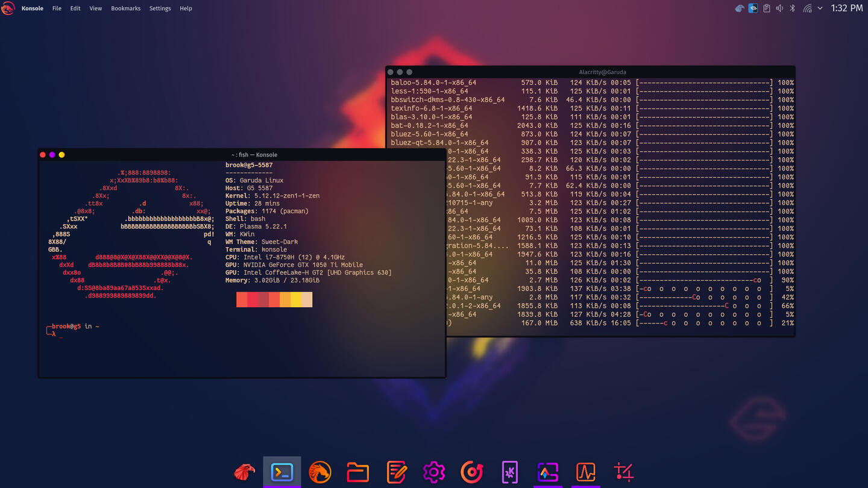Click the '~ : fish — Konsole' window title
The image size is (868, 488).
pyautogui.click(x=254, y=155)
